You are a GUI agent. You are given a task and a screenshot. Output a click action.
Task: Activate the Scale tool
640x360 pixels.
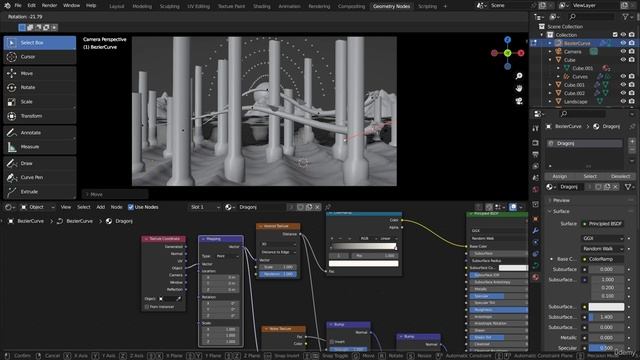coord(40,102)
